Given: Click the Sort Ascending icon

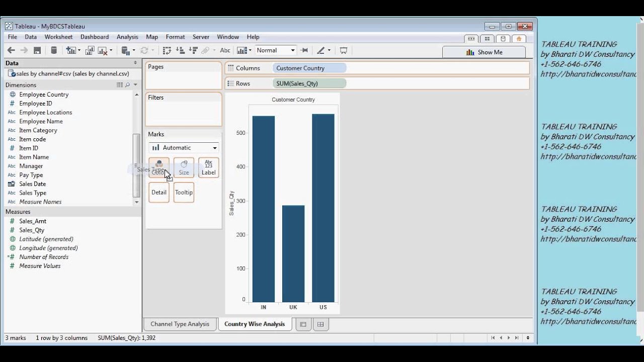Looking at the screenshot, I should click(180, 50).
